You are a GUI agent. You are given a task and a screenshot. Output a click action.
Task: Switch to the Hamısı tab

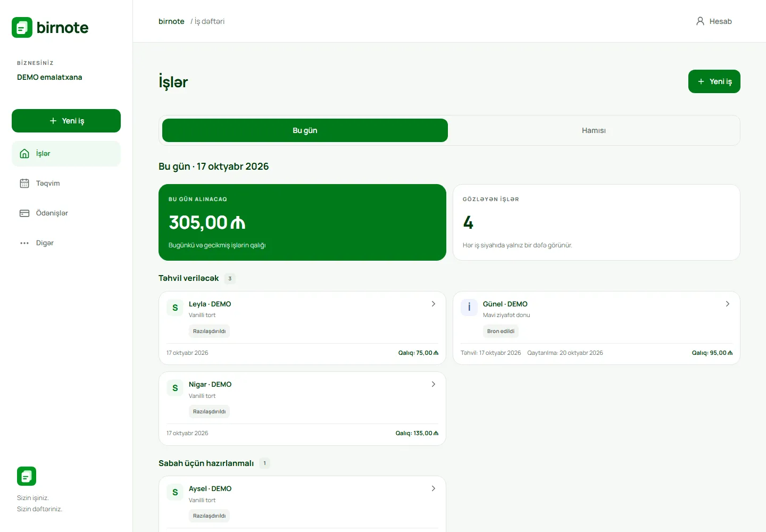(594, 130)
